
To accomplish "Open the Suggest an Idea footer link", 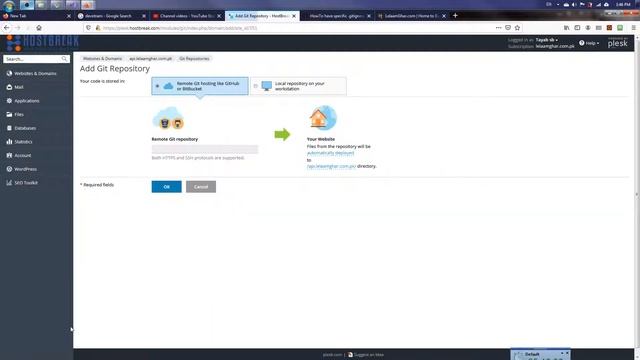I will click(x=366, y=355).
